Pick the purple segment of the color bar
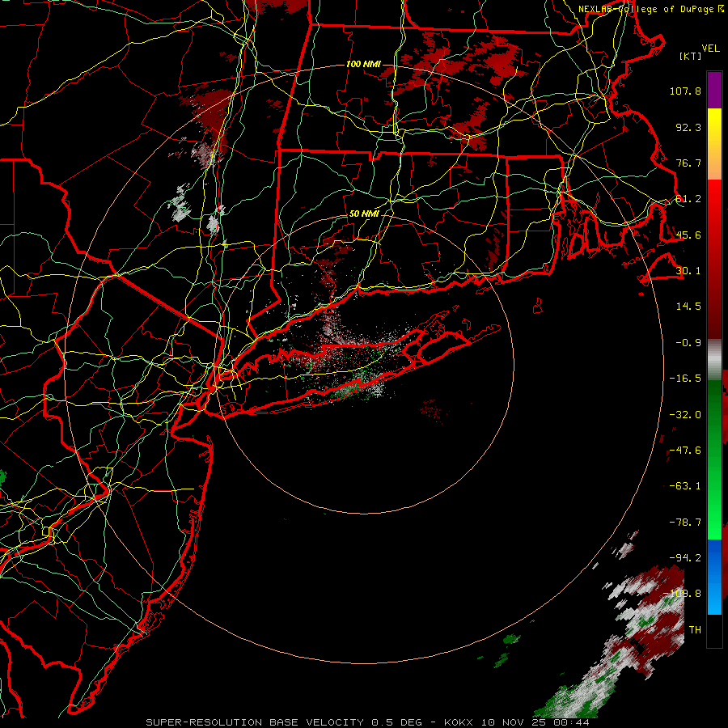Screen dimensions: 728x728 coord(714,91)
